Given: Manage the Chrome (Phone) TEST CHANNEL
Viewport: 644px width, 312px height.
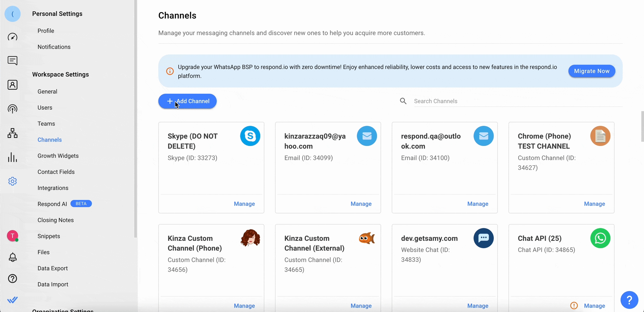Looking at the screenshot, I should pos(594,204).
